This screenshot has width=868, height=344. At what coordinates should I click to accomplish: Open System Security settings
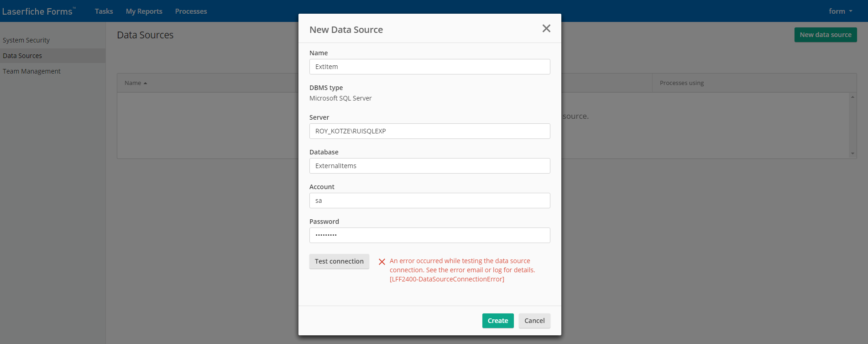click(x=26, y=40)
